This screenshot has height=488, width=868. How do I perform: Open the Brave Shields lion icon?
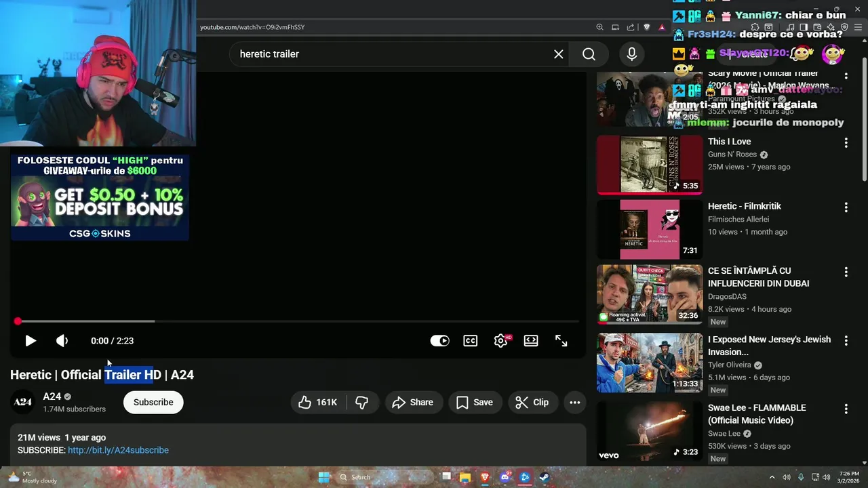(x=646, y=27)
